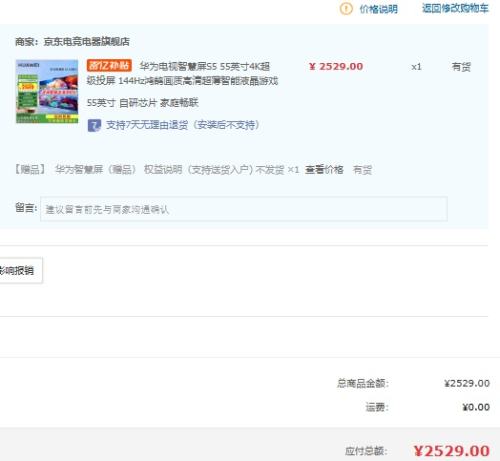
Task: Click the 运费 shipping fee ¥0.00 value
Action: 476,407
